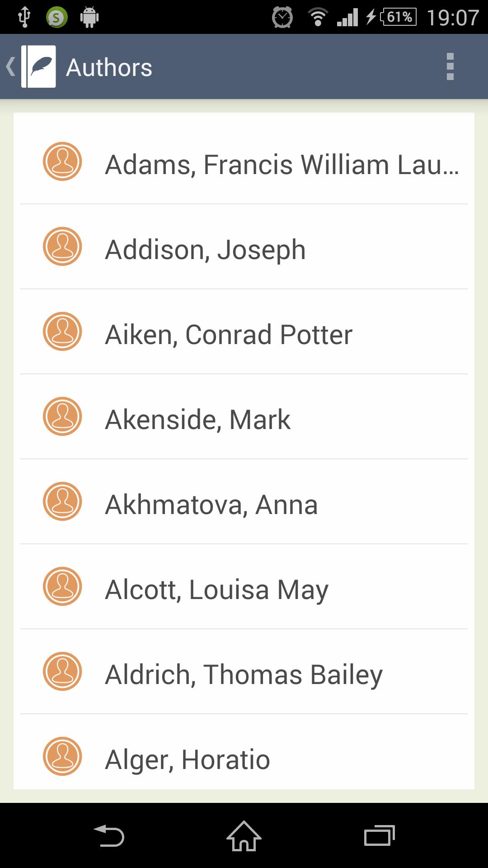Tap the alarm clock status icon
The height and width of the screenshot is (868, 488).
(x=282, y=18)
